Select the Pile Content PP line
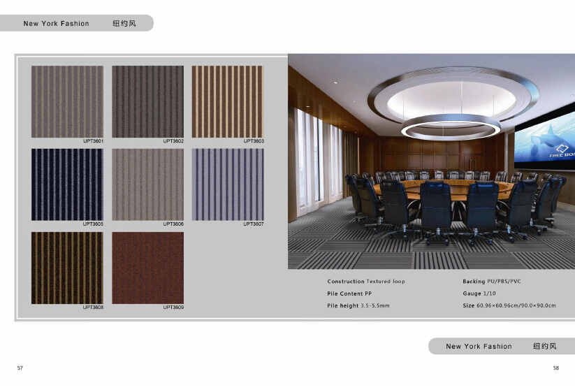Viewport: 575px width, 392px height. [x=345, y=294]
